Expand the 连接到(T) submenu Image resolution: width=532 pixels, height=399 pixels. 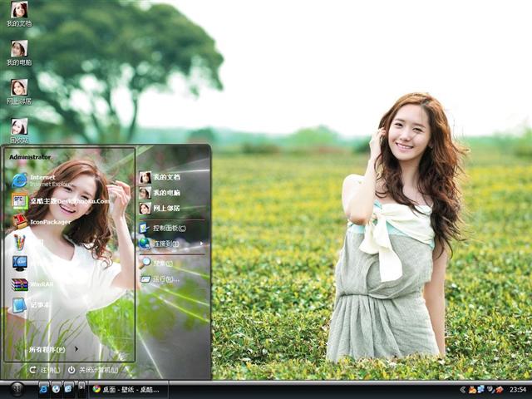click(x=171, y=244)
